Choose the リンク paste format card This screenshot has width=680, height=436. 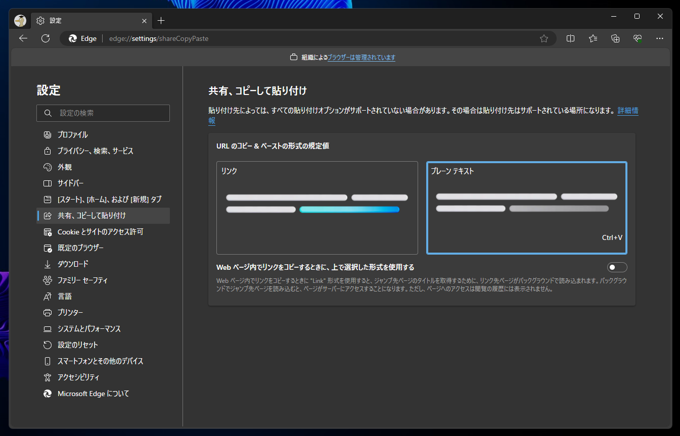tap(317, 208)
